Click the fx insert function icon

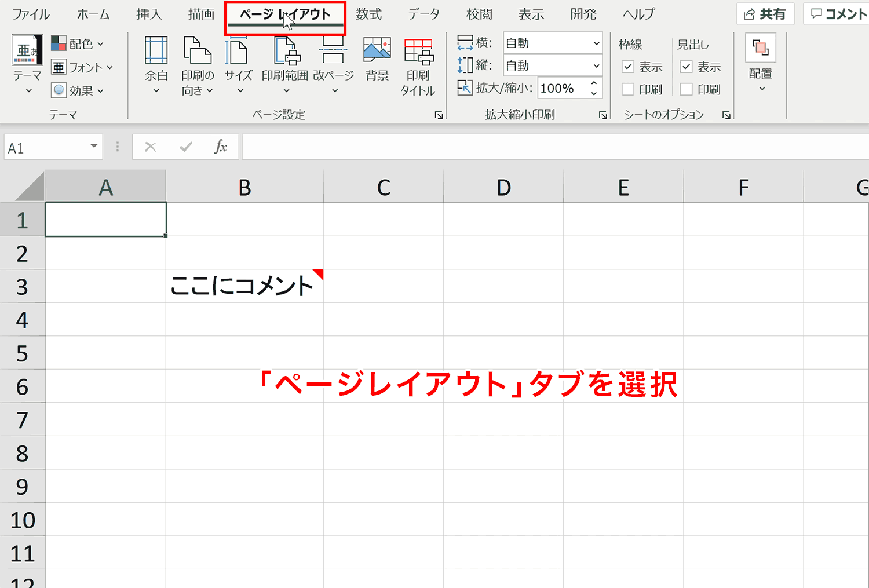point(221,147)
